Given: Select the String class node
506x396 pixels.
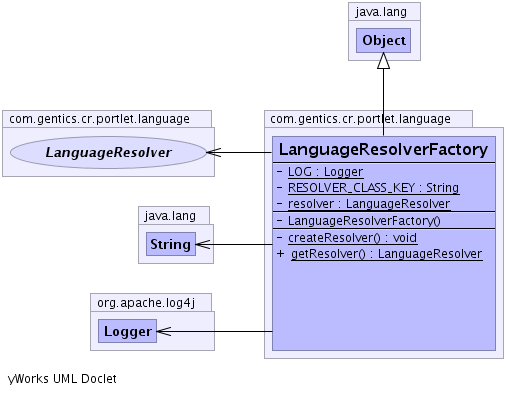Looking at the screenshot, I should pyautogui.click(x=171, y=244).
